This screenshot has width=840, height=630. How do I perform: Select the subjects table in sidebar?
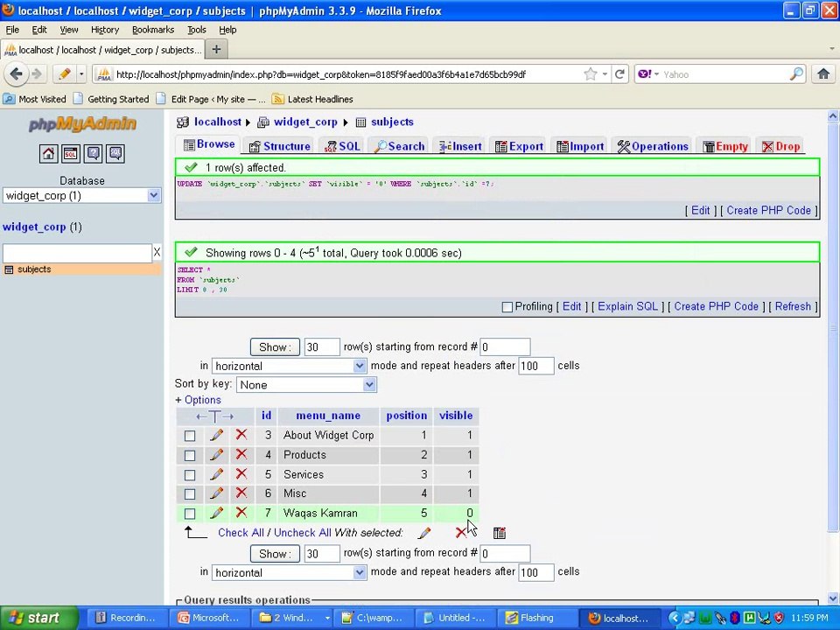(34, 269)
